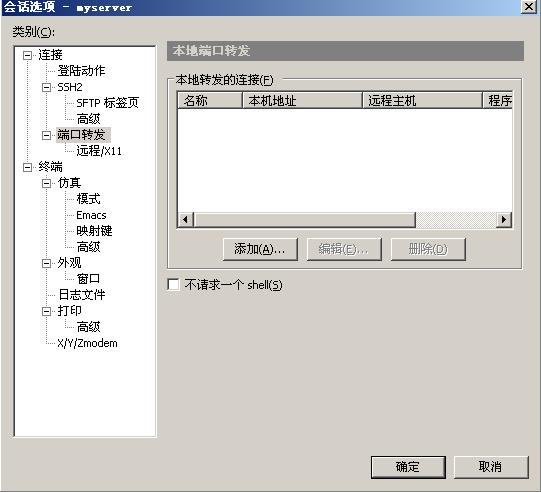The height and width of the screenshot is (492, 541).
Task: Collapse the 外观 tree node
Action: (x=47, y=264)
